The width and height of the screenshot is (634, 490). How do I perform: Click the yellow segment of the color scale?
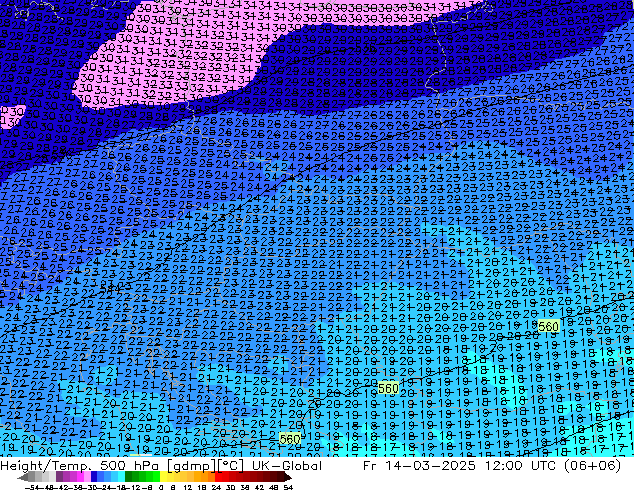[x=163, y=477]
